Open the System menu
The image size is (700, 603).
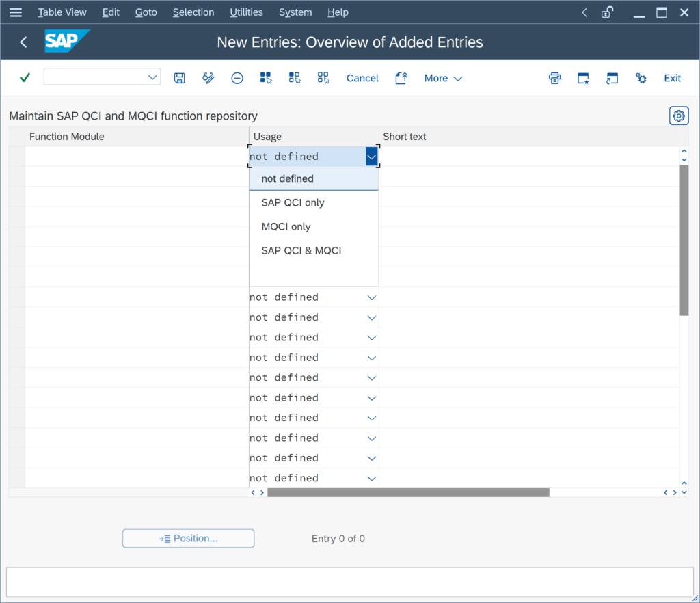(x=295, y=12)
